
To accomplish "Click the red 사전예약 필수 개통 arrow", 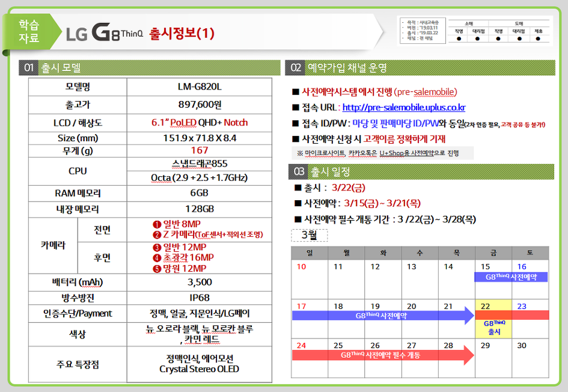I will pyautogui.click(x=382, y=355).
